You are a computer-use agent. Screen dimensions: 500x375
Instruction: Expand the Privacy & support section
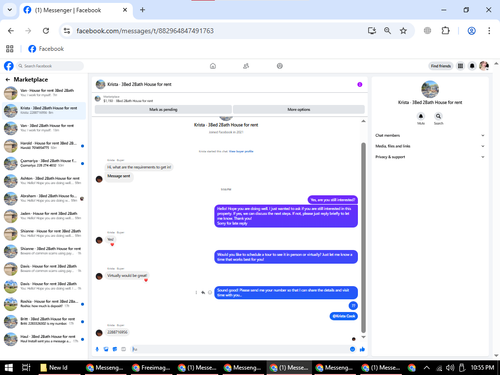tap(430, 157)
